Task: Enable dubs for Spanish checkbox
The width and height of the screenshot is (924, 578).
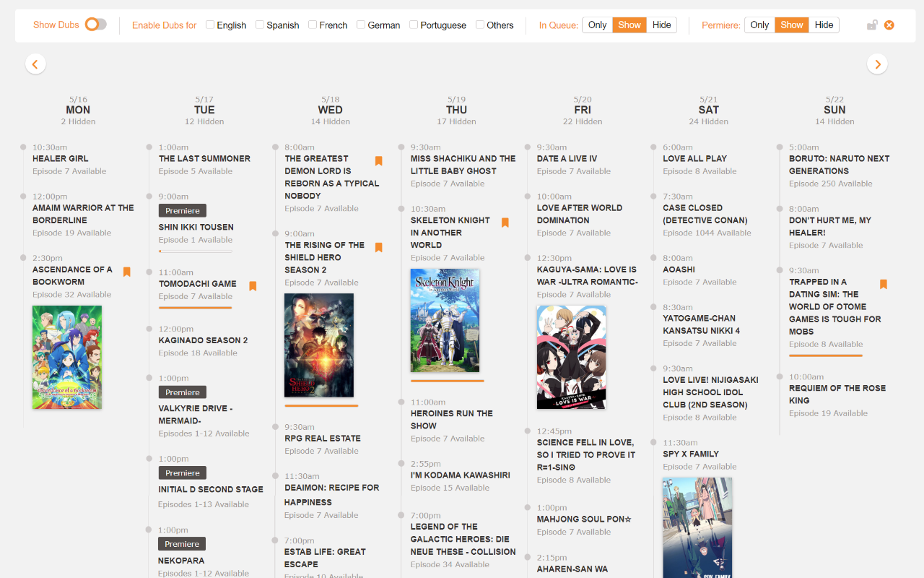Action: click(260, 25)
